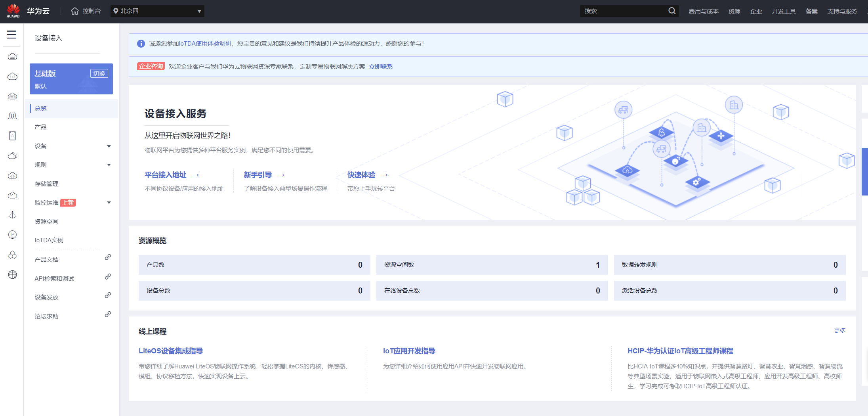Expand the 设备 submenu arrow
This screenshot has height=416, width=868.
tap(109, 146)
